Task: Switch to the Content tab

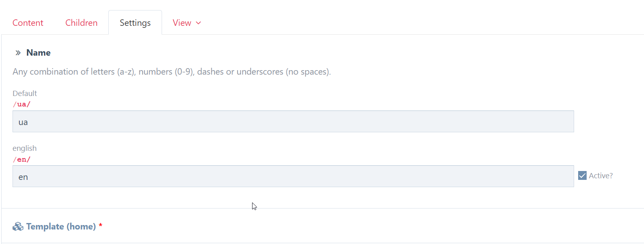Action: click(x=27, y=23)
